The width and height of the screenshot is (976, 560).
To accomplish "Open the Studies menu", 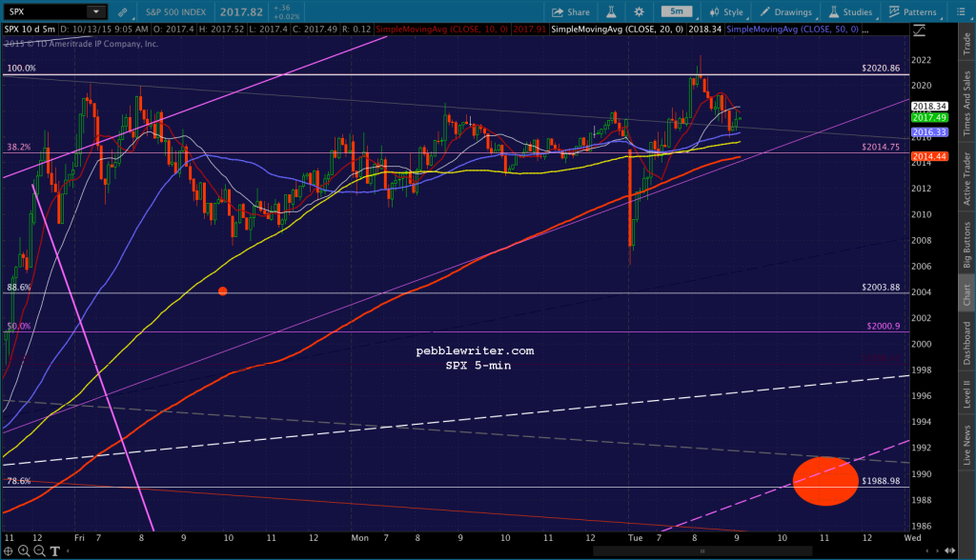I will [850, 11].
